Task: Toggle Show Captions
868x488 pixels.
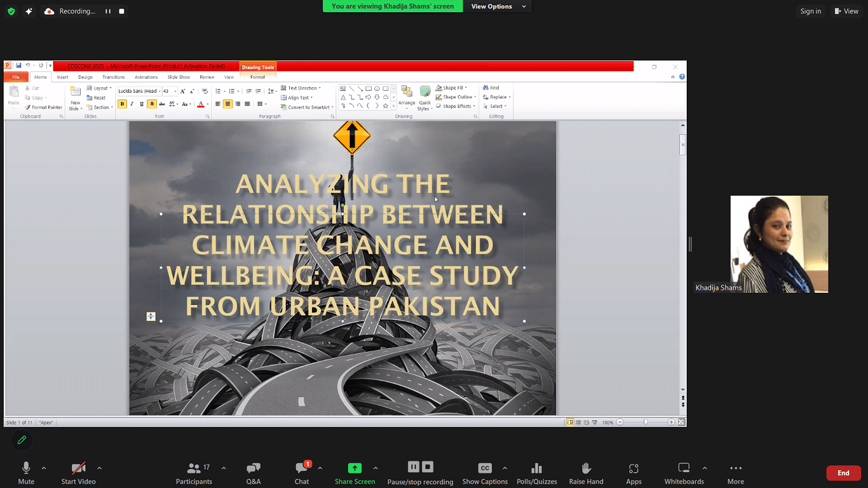Action: 485,468
